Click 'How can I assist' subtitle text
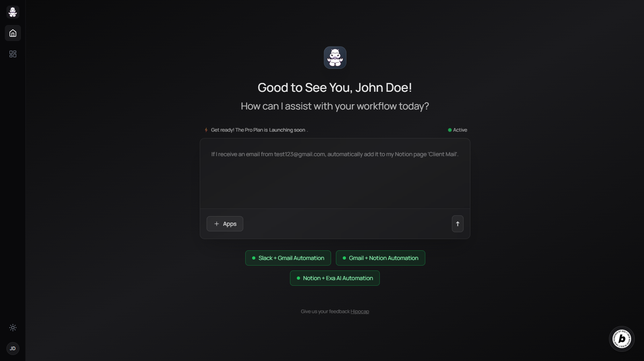 [335, 106]
